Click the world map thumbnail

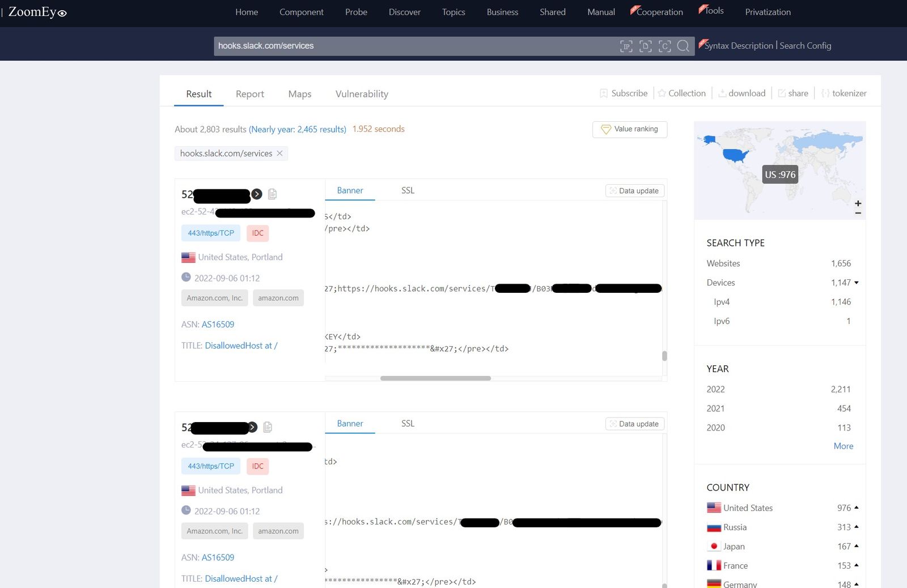(779, 170)
